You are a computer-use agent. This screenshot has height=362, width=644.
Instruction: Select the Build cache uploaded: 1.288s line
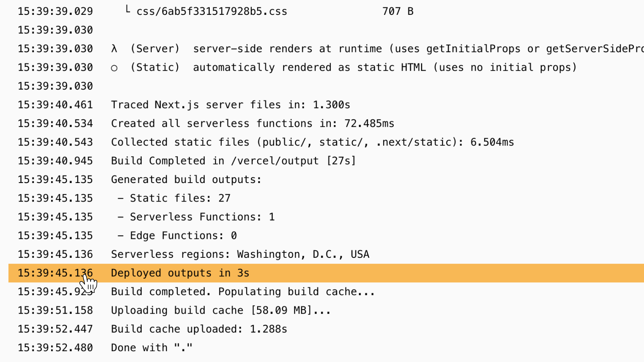point(199,329)
